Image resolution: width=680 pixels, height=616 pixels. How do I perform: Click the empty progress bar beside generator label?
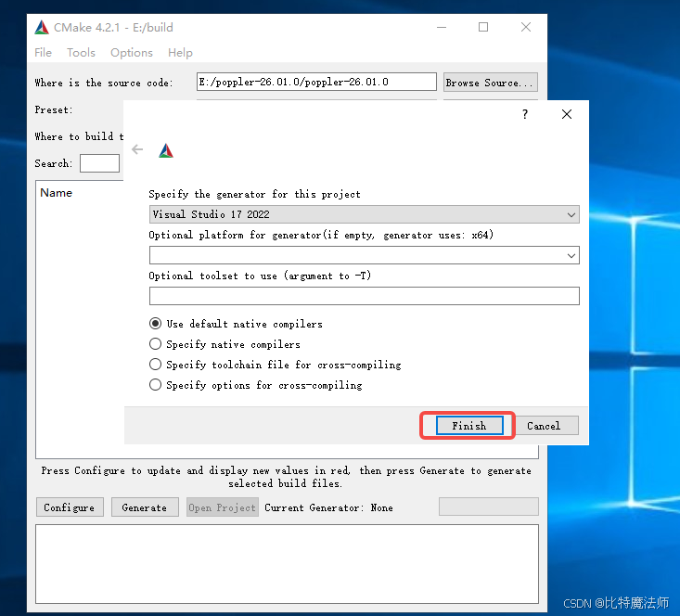point(489,507)
